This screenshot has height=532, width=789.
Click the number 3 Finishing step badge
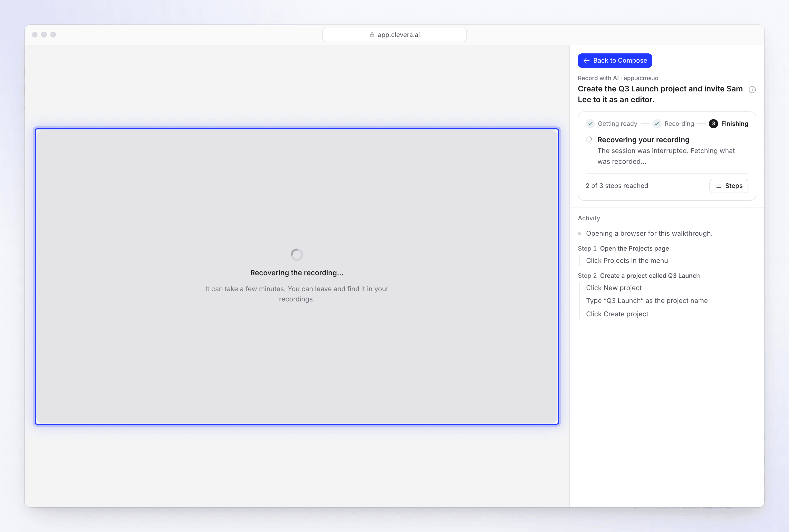coord(713,123)
